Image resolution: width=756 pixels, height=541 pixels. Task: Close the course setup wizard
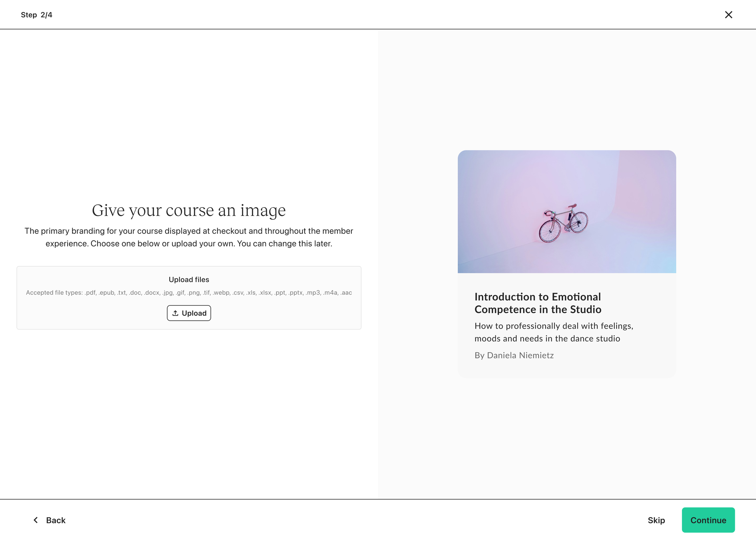click(728, 15)
